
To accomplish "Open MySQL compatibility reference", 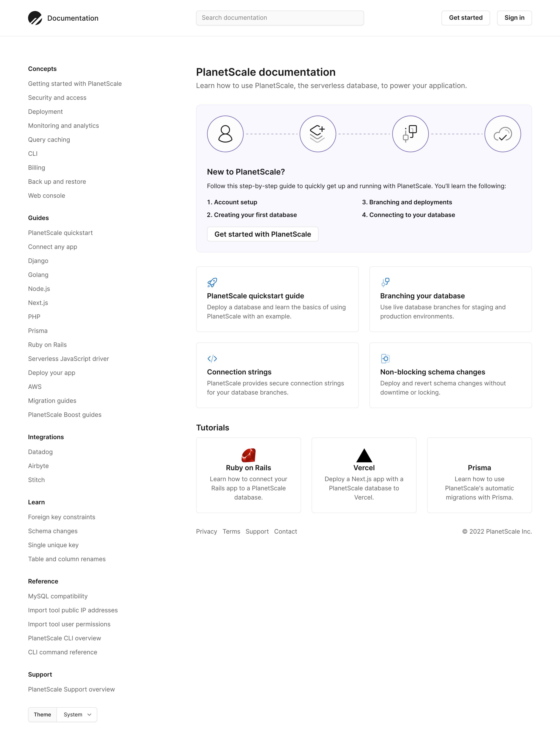I will coord(58,596).
